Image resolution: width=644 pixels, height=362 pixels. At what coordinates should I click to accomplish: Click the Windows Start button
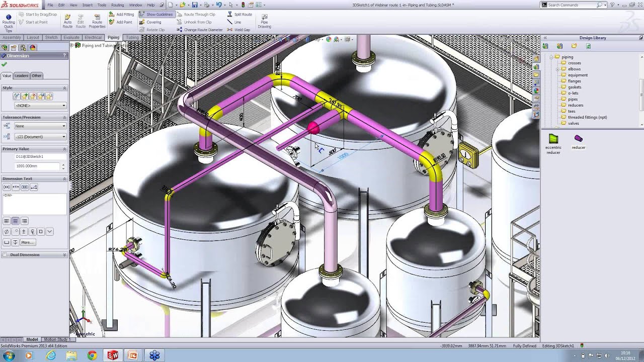coord(9,355)
